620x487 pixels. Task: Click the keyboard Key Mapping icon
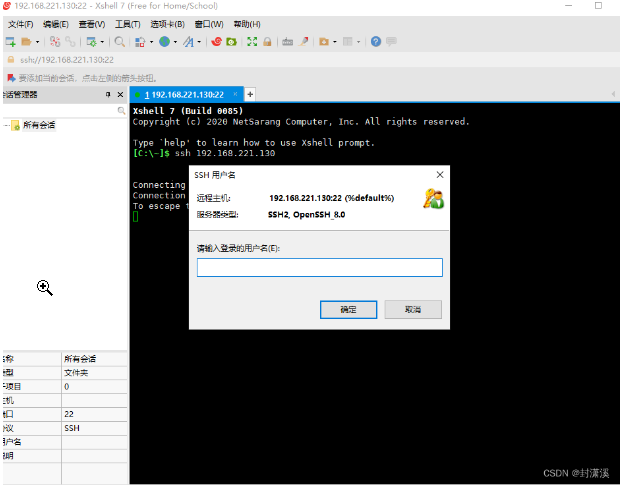pyautogui.click(x=287, y=42)
